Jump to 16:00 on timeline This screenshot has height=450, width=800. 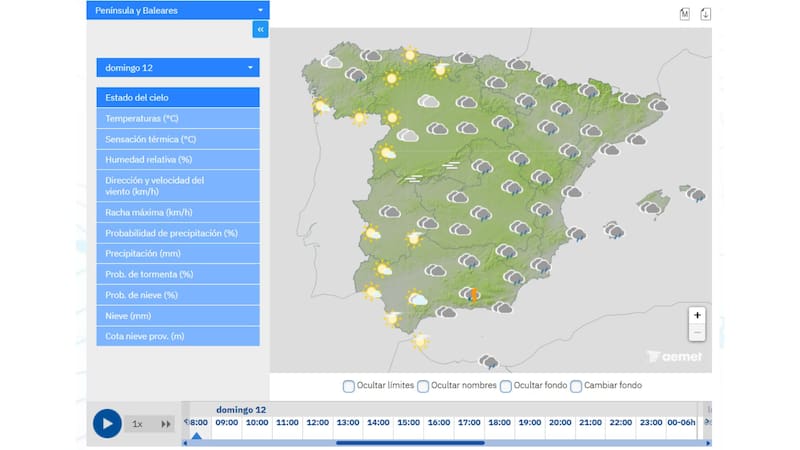click(x=439, y=422)
